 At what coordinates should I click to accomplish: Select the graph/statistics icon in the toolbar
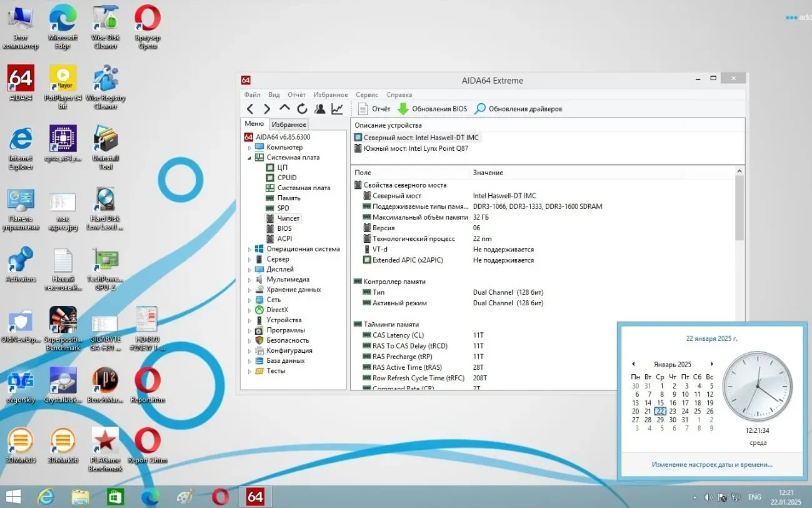(x=337, y=108)
